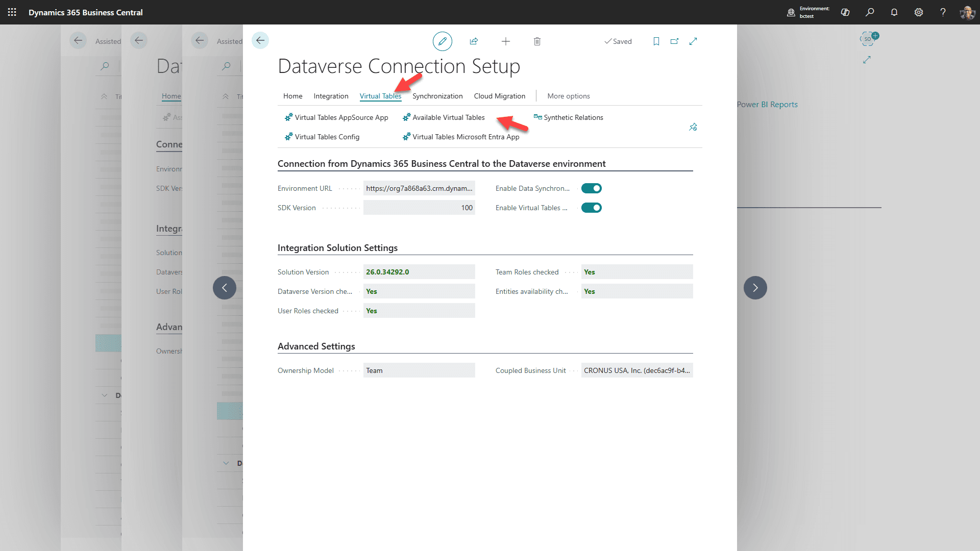Click the Solution Version link value
This screenshot has width=980, height=551.
[x=387, y=272]
